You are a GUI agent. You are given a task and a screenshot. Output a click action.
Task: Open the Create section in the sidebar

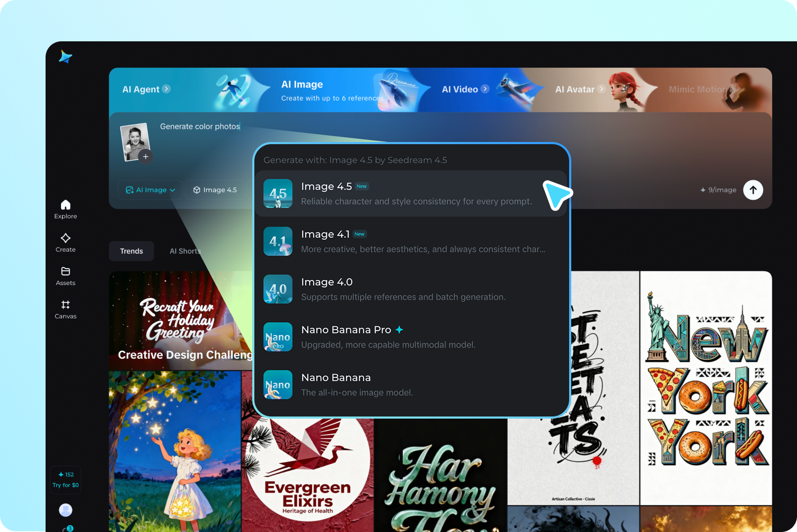pyautogui.click(x=66, y=243)
